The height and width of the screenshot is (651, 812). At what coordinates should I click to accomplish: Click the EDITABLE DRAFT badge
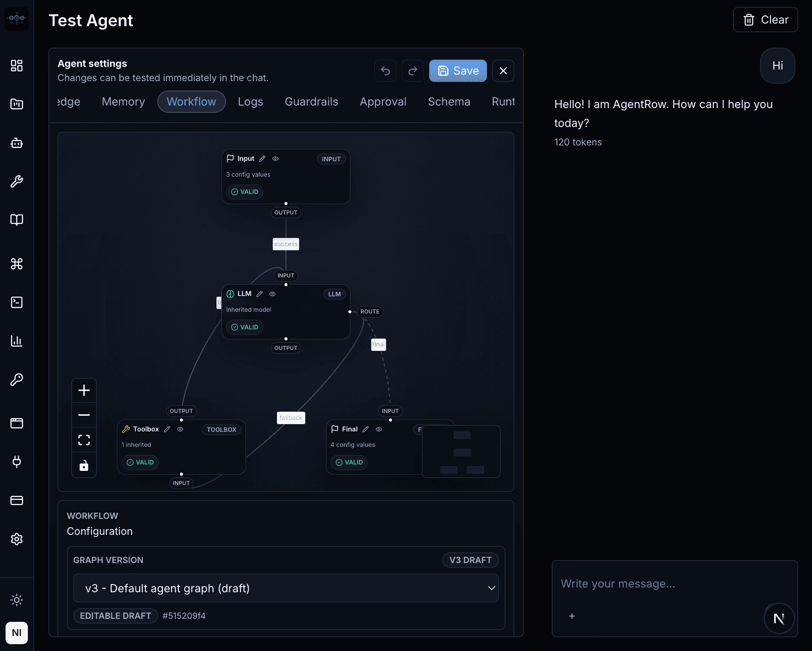click(x=116, y=616)
